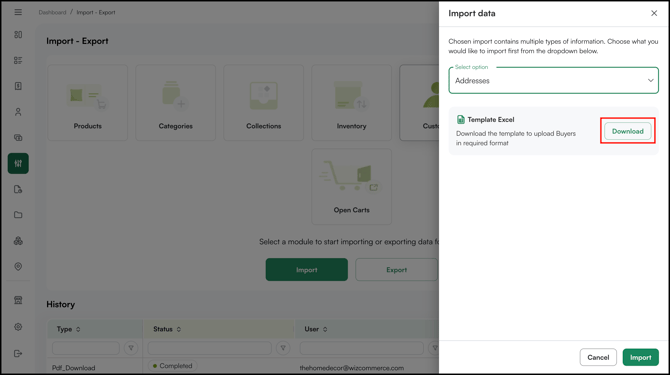The width and height of the screenshot is (670, 375).
Task: Click the Export button
Action: point(396,270)
